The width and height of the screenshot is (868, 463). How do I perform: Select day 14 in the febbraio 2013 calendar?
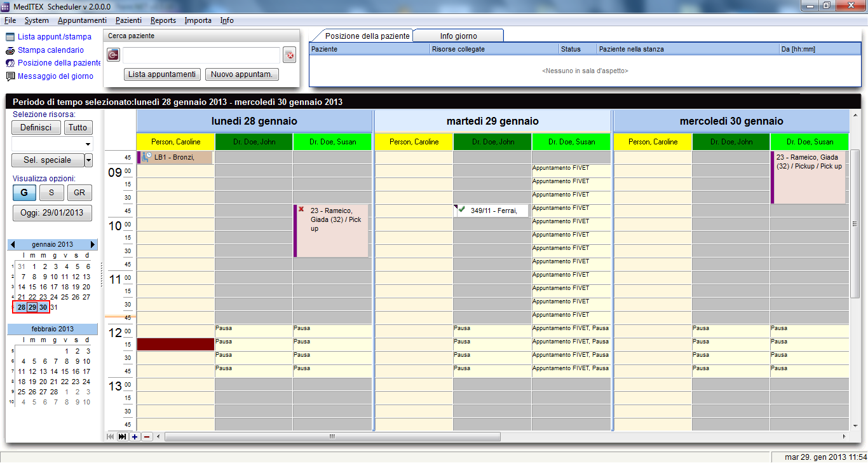[54, 371]
